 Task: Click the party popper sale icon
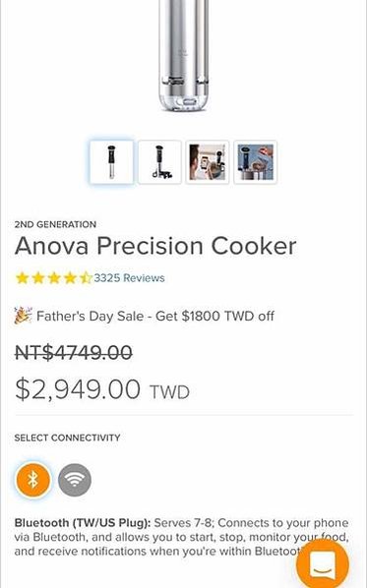[23, 316]
